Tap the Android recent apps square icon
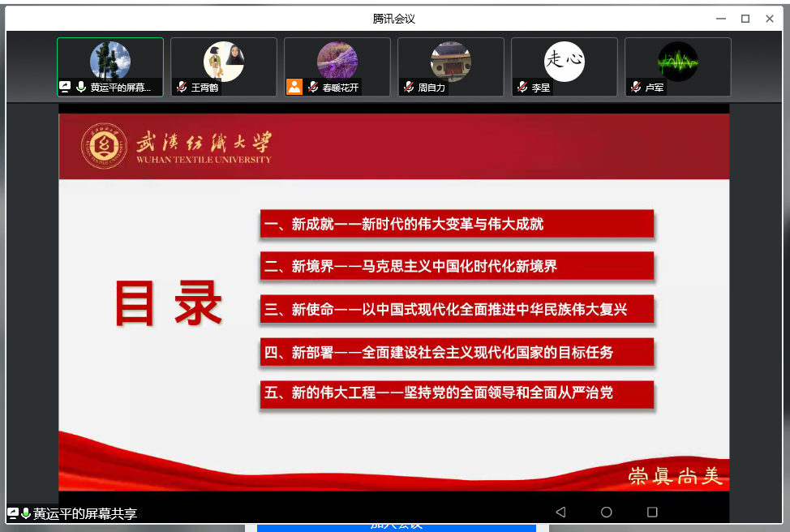The width and height of the screenshot is (790, 532). [x=652, y=512]
